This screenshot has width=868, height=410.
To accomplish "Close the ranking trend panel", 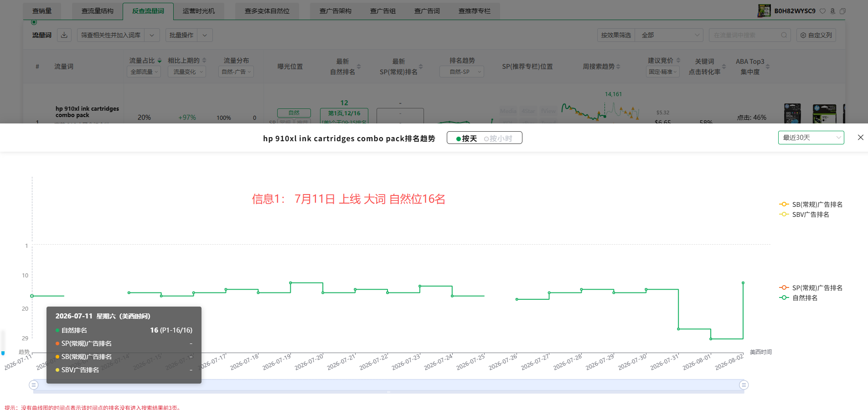I will (x=860, y=138).
